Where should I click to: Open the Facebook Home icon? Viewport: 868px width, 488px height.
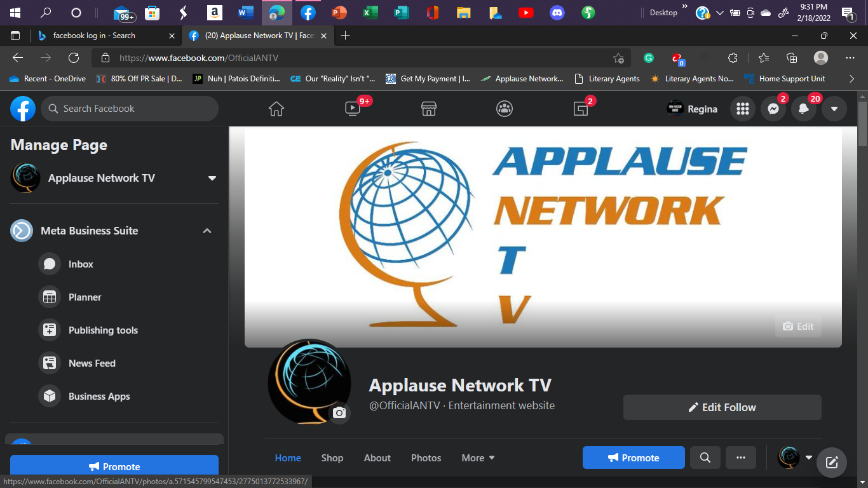click(x=276, y=109)
